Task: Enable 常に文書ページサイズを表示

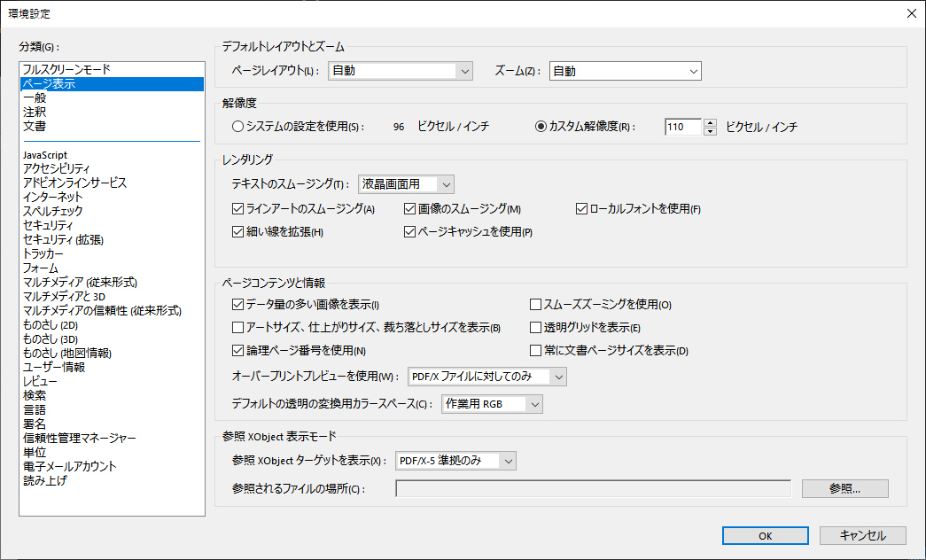Action: pyautogui.click(x=534, y=349)
